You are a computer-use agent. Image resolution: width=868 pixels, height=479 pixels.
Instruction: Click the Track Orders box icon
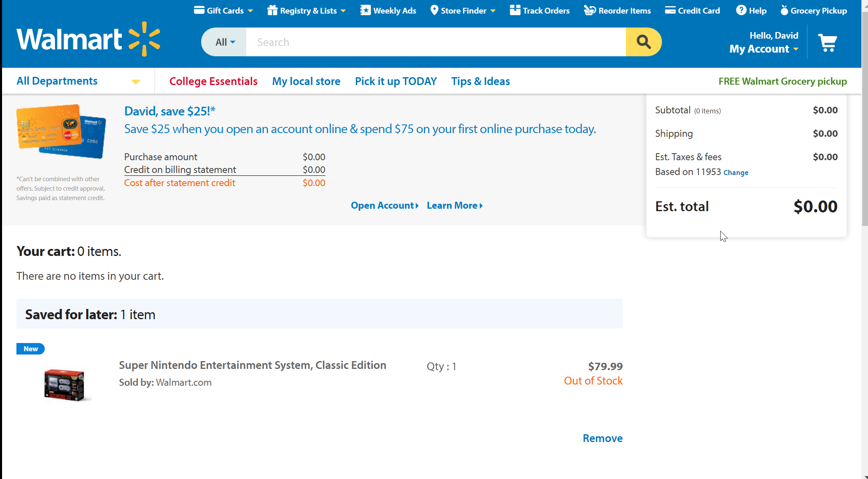point(515,10)
